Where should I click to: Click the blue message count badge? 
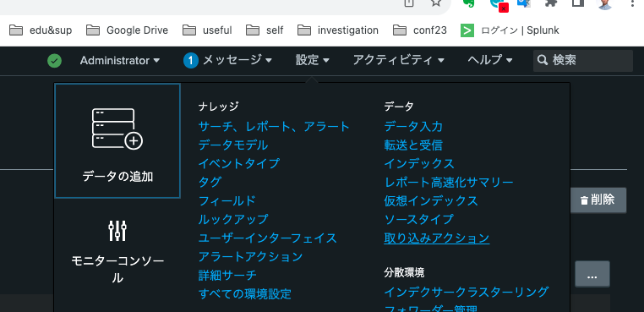click(190, 61)
